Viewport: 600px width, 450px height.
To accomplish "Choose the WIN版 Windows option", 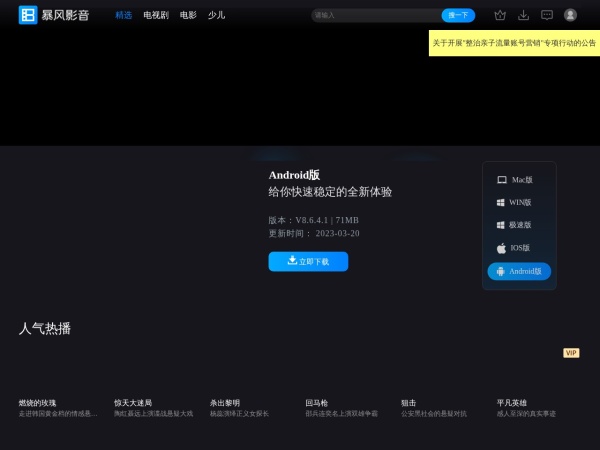I will (519, 202).
